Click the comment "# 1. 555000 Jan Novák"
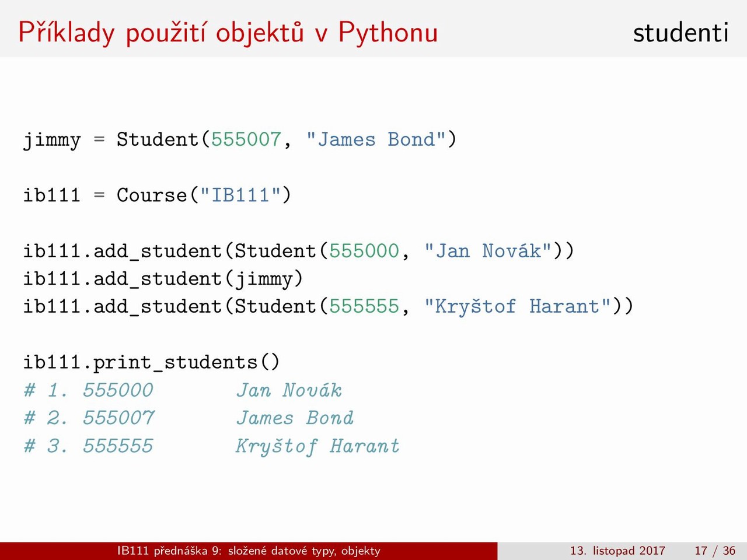 tap(183, 390)
